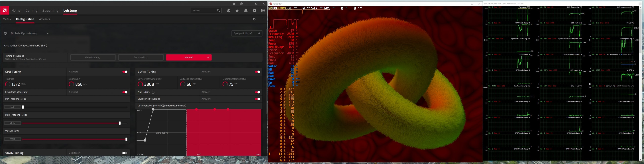The height and width of the screenshot is (164, 644).
Task: Click the Spielprofil hinzuf... button
Action: click(247, 34)
